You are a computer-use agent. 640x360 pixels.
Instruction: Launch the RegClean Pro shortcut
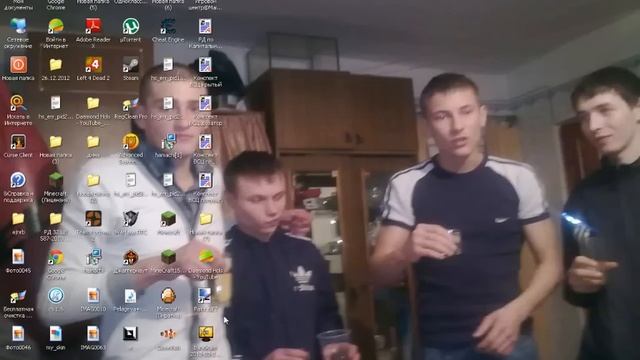131,104
